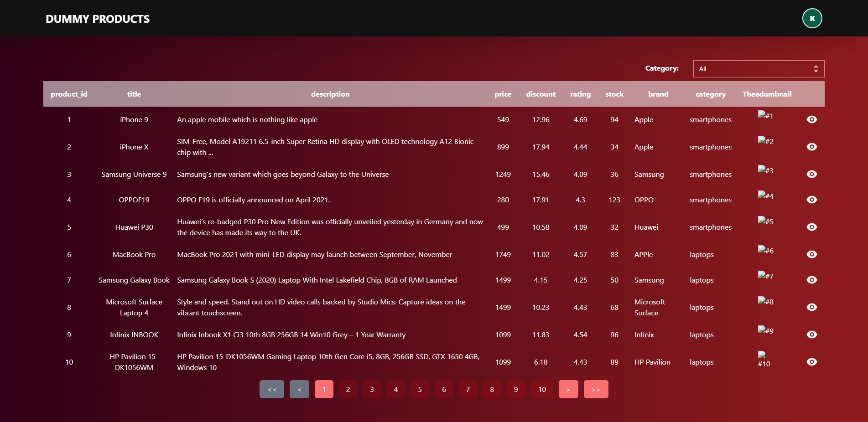Click thumbnail image #5 of Huawei P30

[765, 221]
